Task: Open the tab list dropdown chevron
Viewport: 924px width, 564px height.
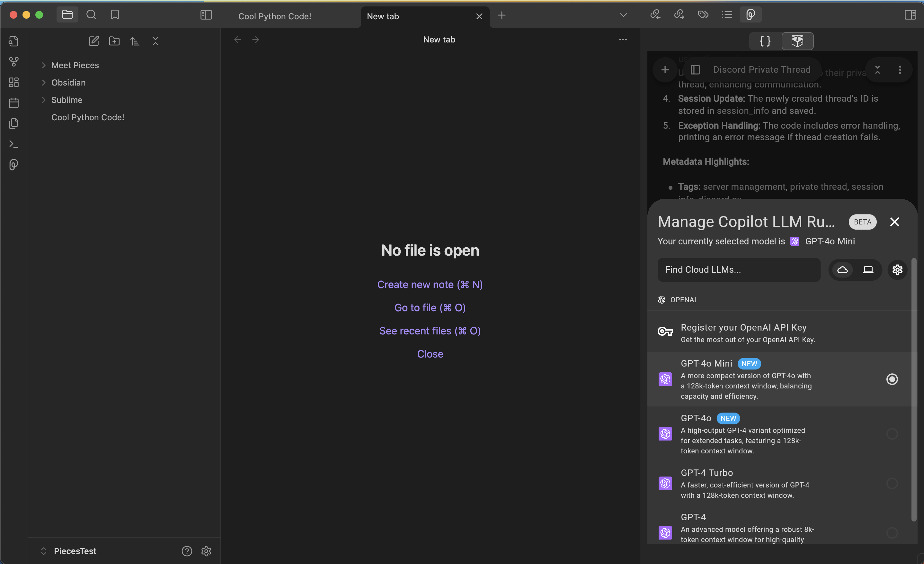Action: (x=623, y=15)
